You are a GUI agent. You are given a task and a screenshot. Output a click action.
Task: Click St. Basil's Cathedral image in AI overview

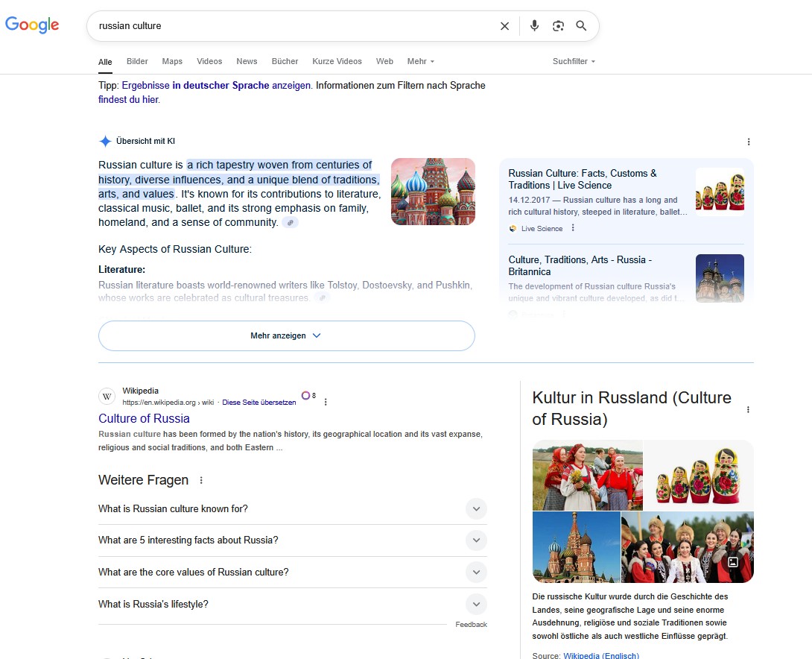click(433, 192)
